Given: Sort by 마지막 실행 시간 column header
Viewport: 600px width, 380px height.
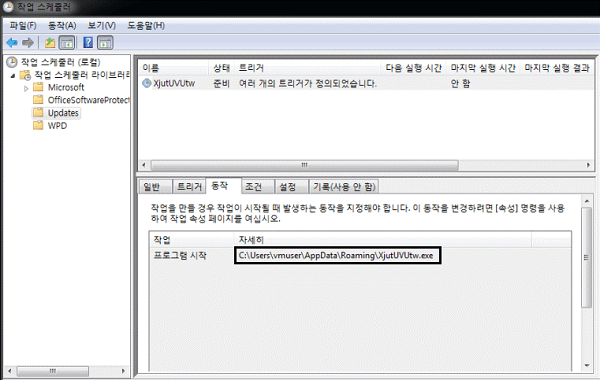Looking at the screenshot, I should (x=483, y=68).
